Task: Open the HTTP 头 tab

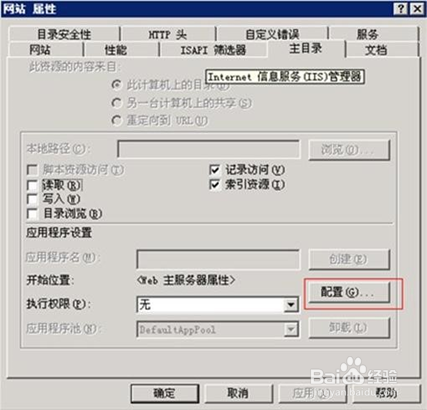Action: 168,34
